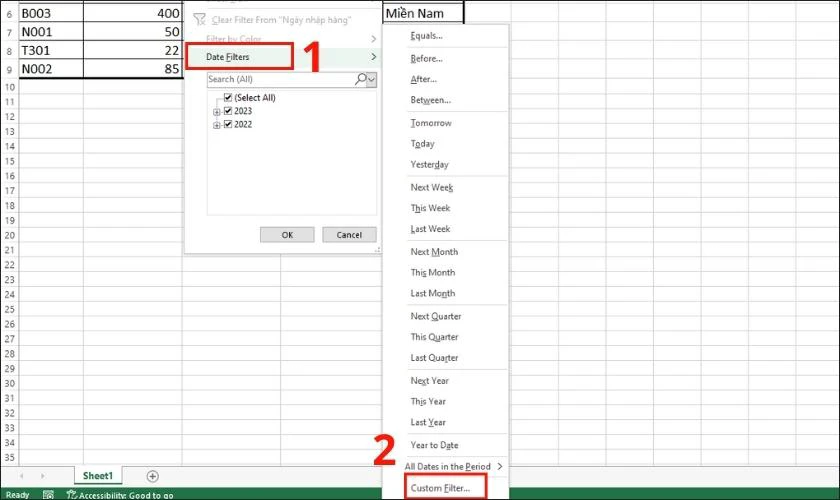Select cell with value 85
Image resolution: width=840 pixels, height=500 pixels.
(133, 69)
